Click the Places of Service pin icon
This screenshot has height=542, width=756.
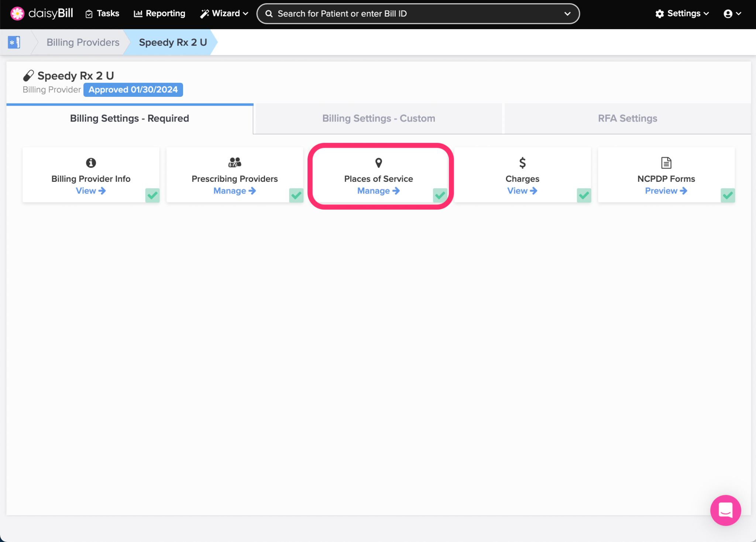pyautogui.click(x=378, y=163)
